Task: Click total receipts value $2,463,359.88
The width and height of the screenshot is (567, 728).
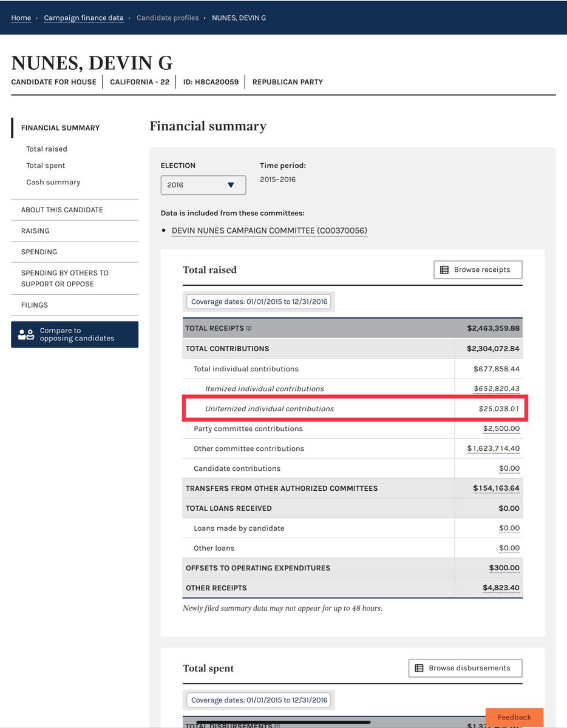Action: [494, 328]
